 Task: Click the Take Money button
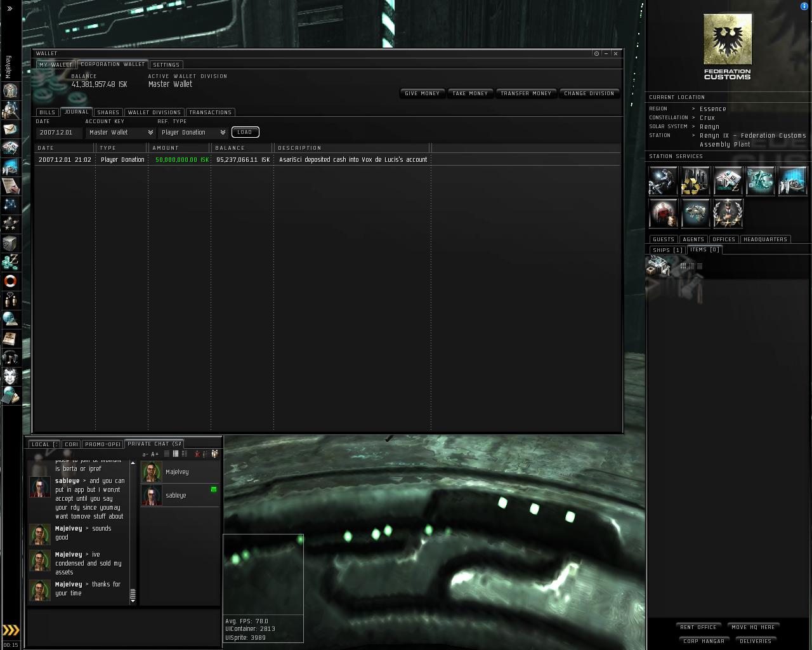470,93
